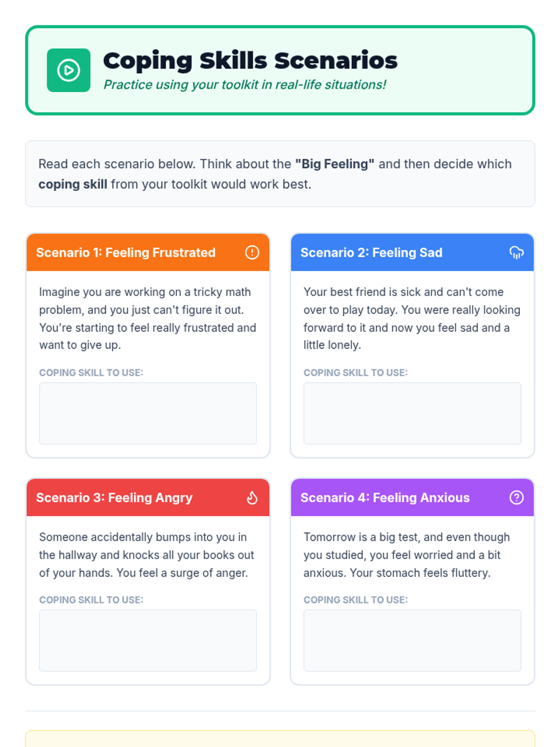Image resolution: width=560 pixels, height=747 pixels.
Task: Focus the Scenario 4 coping skill text box
Action: 412,641
